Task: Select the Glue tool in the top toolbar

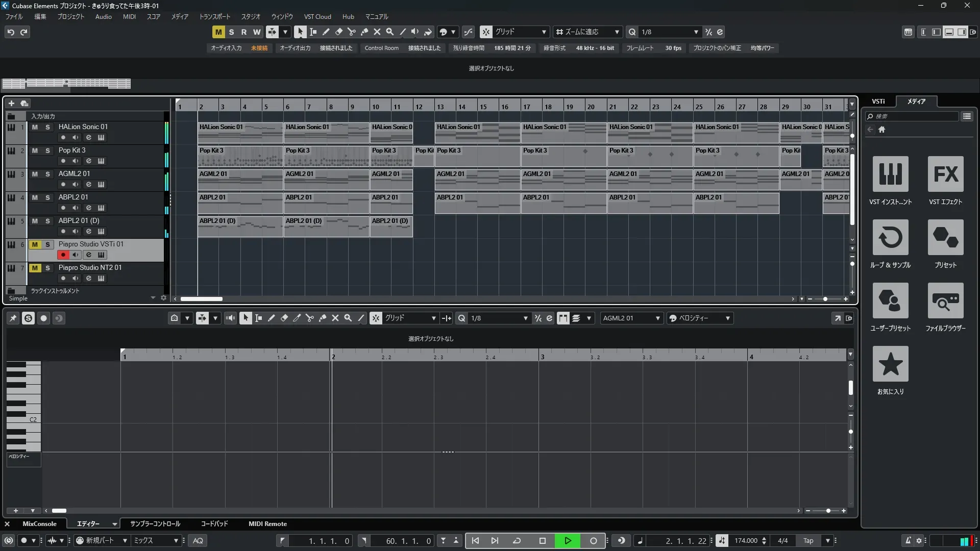Action: click(364, 32)
